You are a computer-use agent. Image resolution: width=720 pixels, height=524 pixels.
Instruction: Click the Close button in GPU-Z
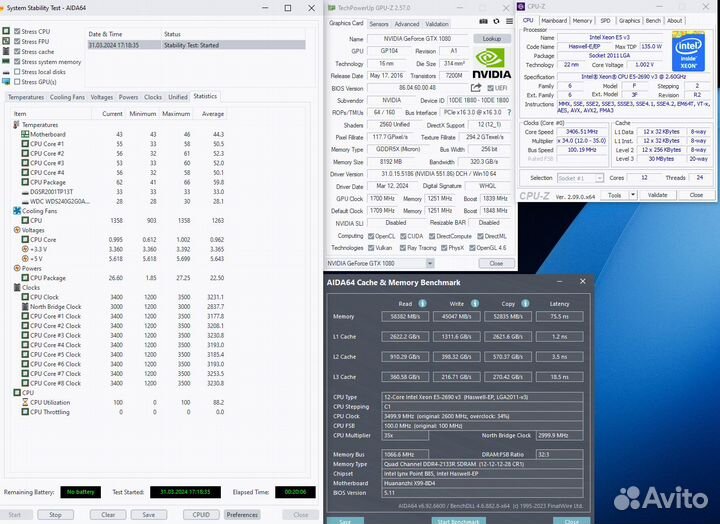(x=496, y=263)
